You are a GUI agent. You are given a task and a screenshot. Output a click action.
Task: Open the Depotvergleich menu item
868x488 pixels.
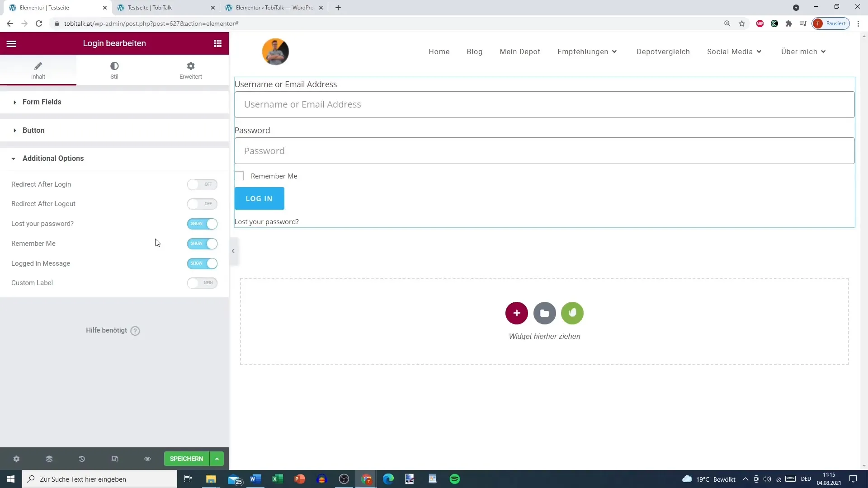[x=663, y=52]
